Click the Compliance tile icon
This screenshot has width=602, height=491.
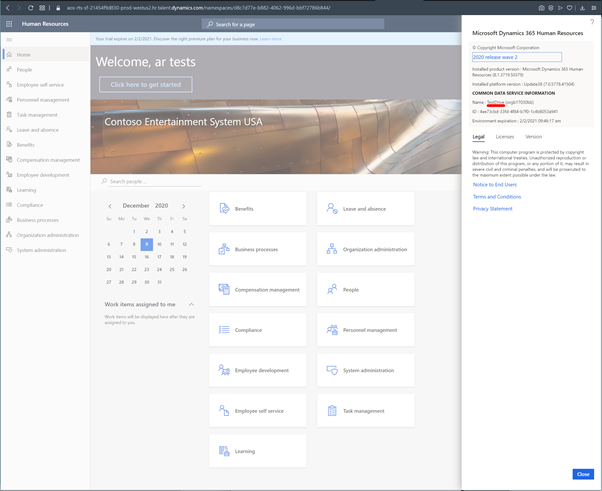coord(224,330)
